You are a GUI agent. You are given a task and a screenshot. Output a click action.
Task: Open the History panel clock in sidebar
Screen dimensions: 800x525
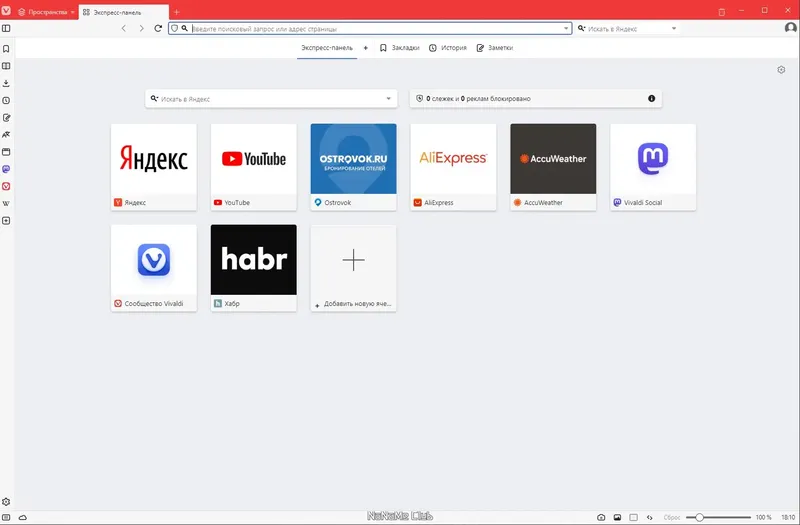[x=6, y=101]
